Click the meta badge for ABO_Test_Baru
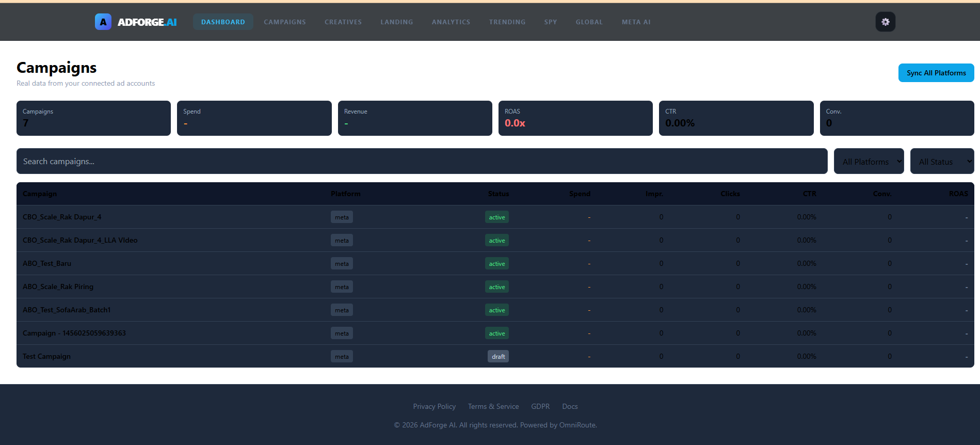The image size is (980, 445). 342,263
